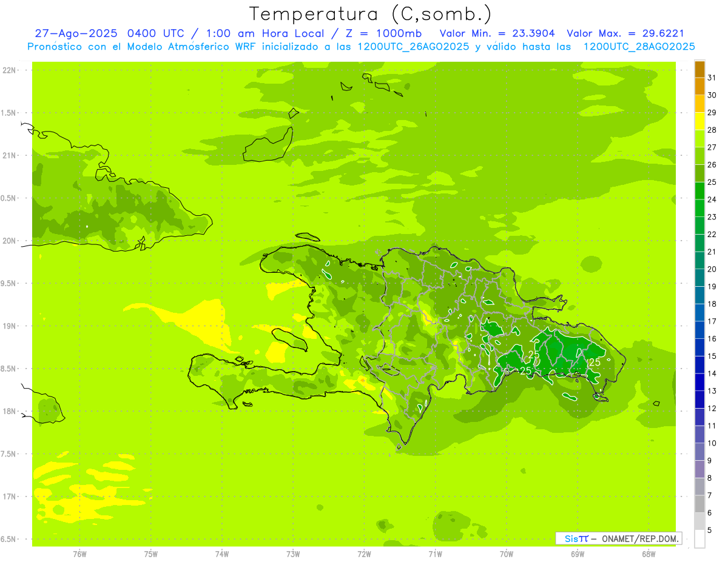Click the green color bar segment between 24 and 25

(x=699, y=191)
